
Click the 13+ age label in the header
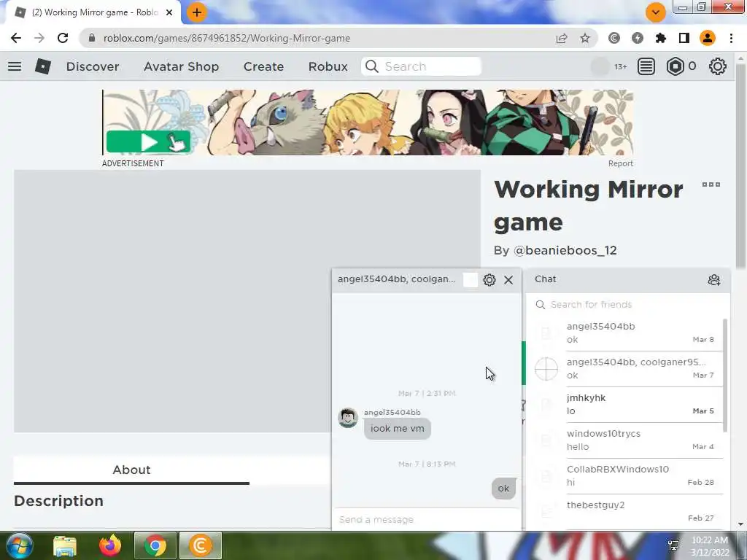coord(620,66)
